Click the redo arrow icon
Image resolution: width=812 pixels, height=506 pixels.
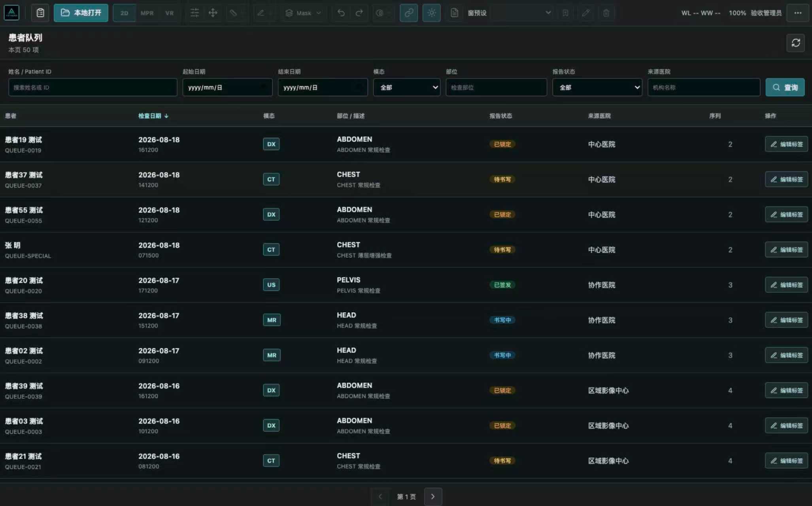click(x=359, y=13)
